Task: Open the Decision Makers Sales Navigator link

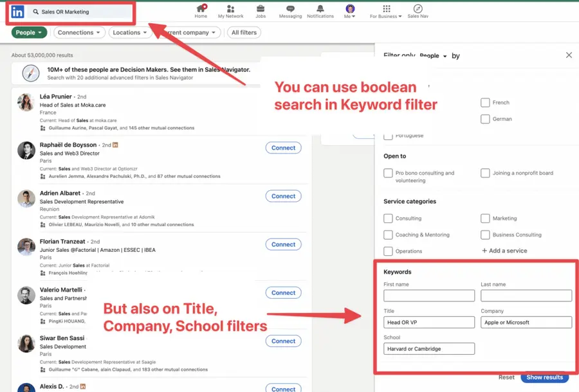Action: coord(149,69)
